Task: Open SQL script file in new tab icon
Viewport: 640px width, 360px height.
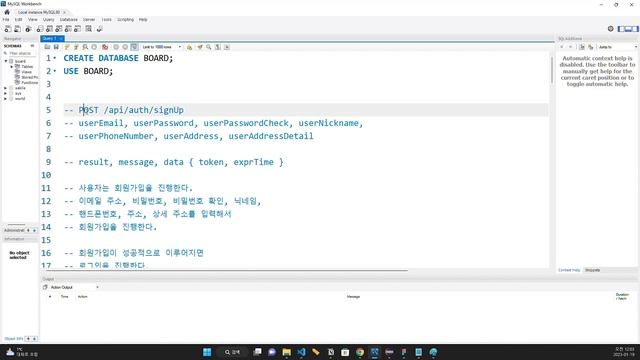Action: pyautogui.click(x=18, y=29)
